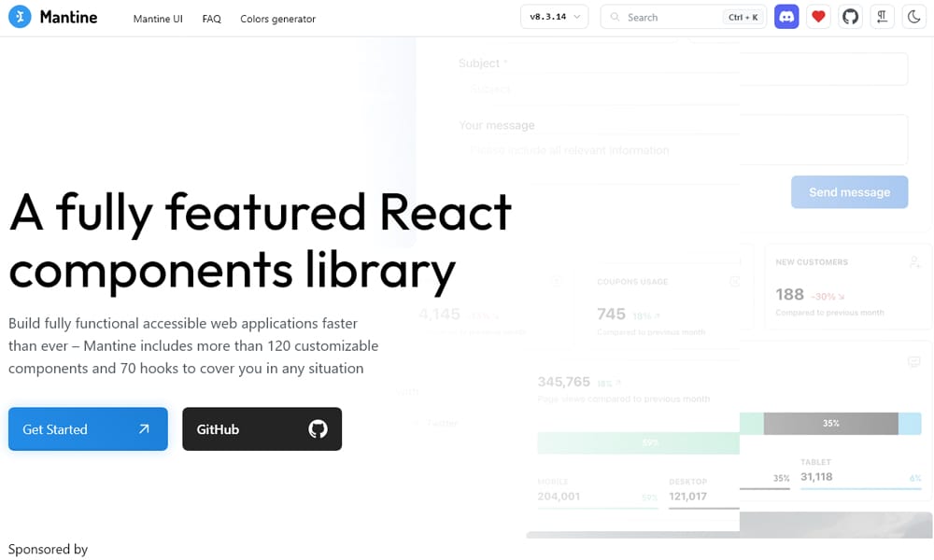
Task: Click the Mantine brand name text
Action: coord(68,17)
